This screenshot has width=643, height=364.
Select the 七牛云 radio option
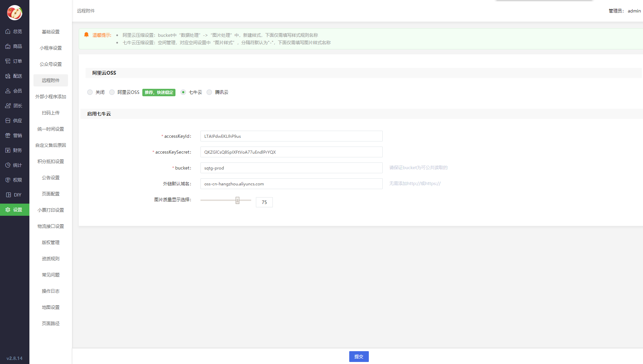tap(183, 92)
